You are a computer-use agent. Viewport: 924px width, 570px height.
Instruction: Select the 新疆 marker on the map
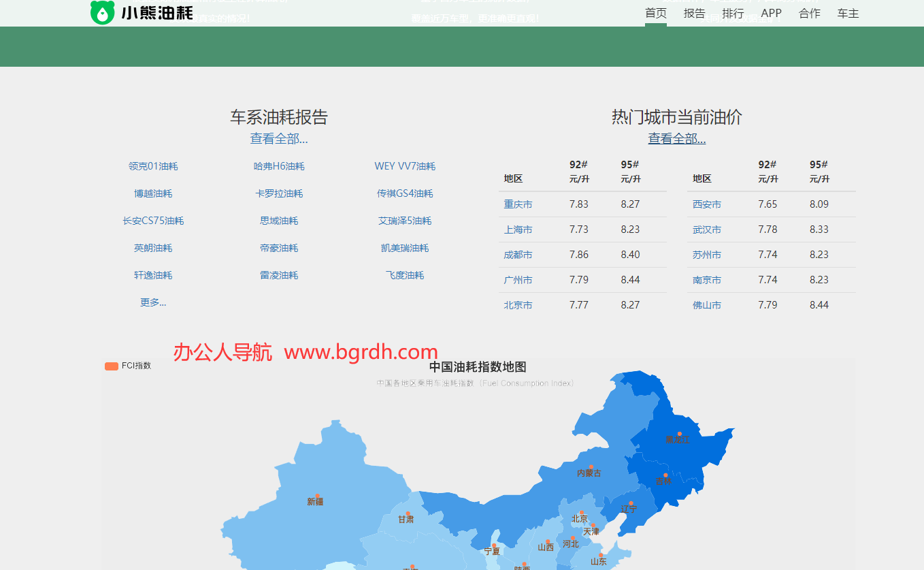(x=317, y=495)
